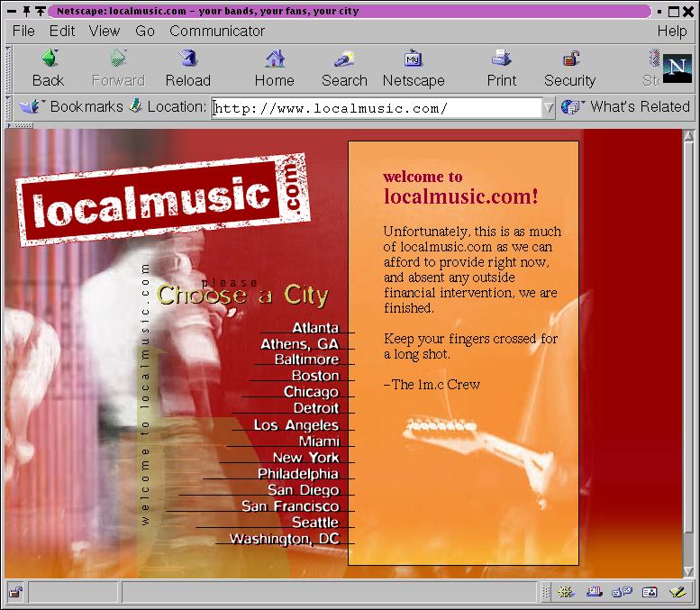
Task: Click the Back navigation icon
Action: [x=50, y=59]
